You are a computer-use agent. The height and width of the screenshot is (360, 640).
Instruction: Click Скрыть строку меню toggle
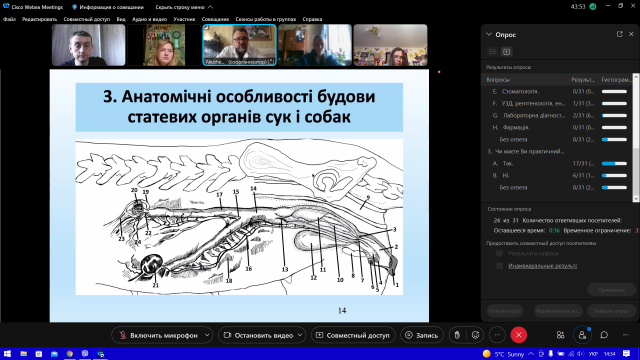[x=184, y=7]
